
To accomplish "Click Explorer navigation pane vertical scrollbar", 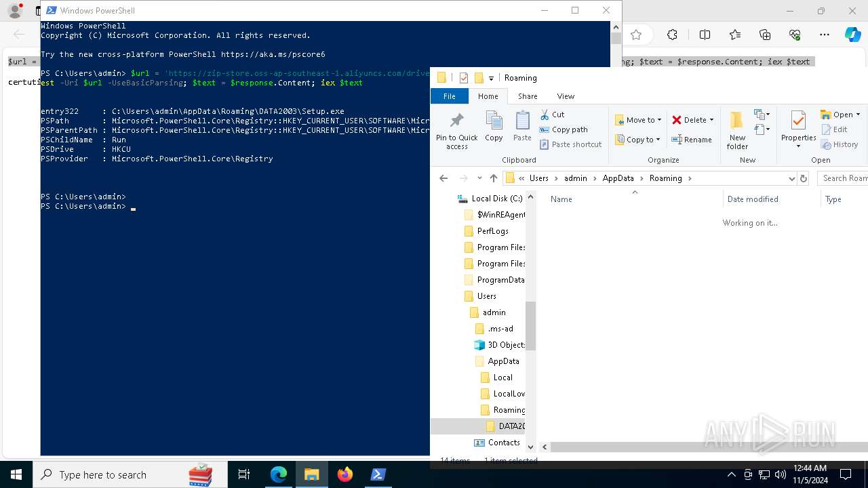I will point(530,325).
